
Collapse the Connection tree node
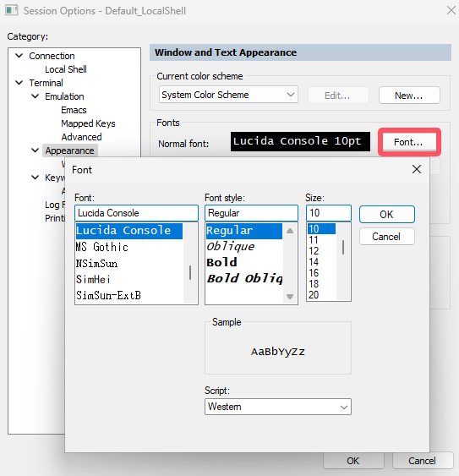[19, 56]
